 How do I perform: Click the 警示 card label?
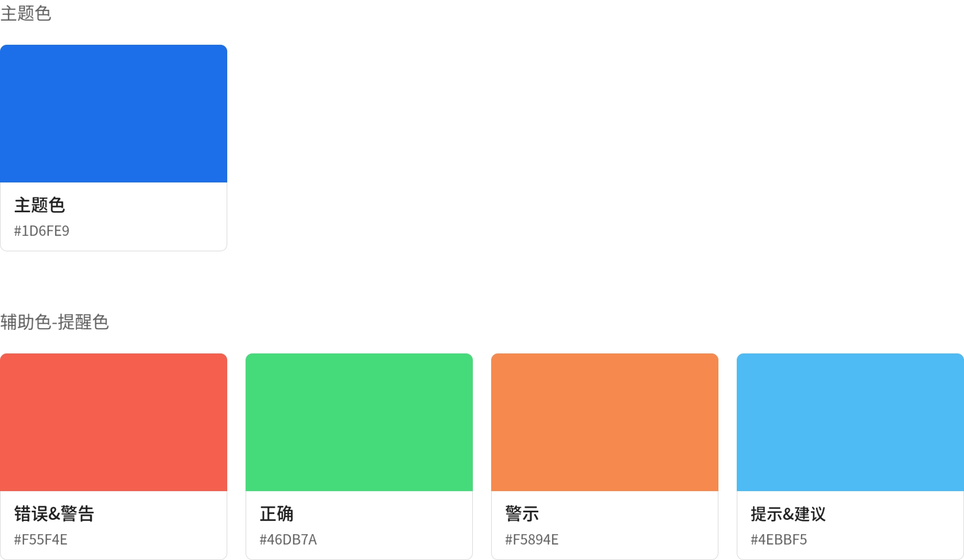[522, 514]
